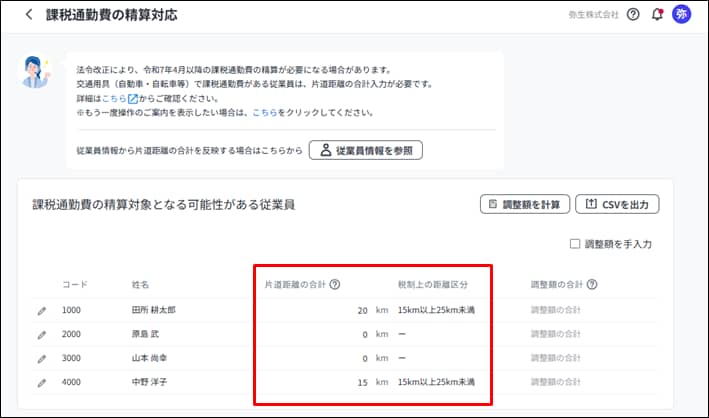Open the notifications bell icon

tap(657, 15)
